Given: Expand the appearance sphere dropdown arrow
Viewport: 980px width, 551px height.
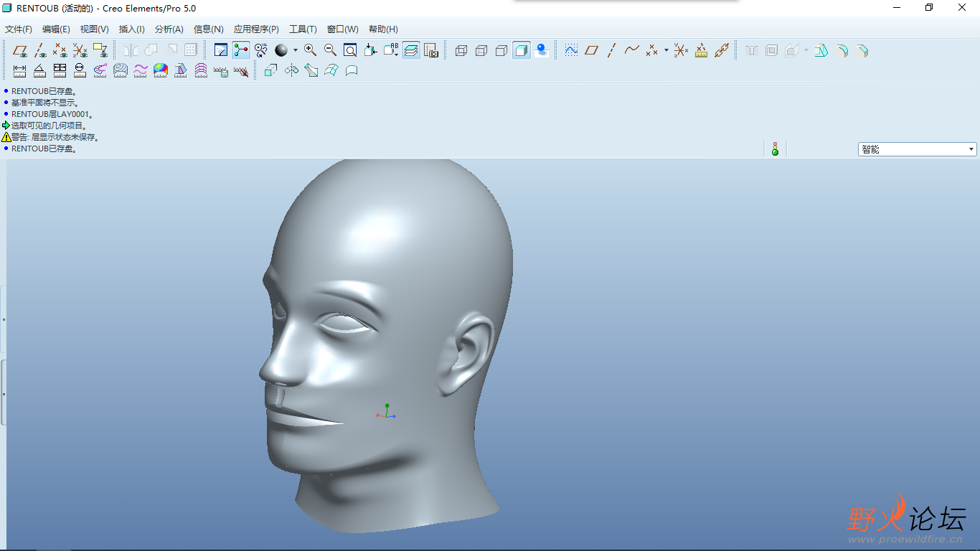Looking at the screenshot, I should (x=295, y=50).
